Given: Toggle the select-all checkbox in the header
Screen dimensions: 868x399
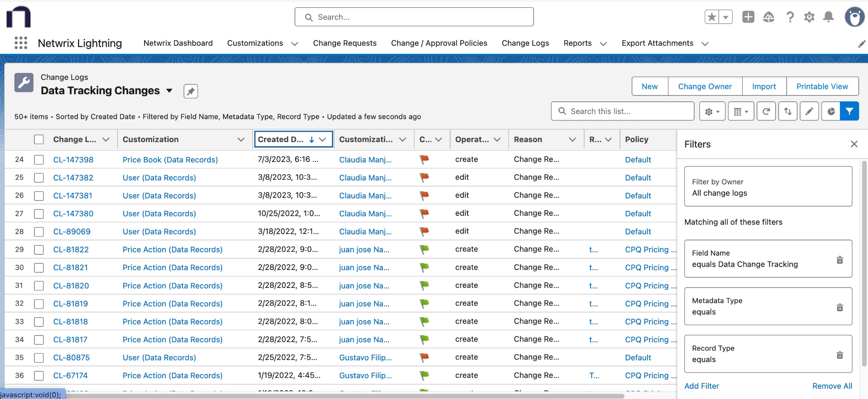Looking at the screenshot, I should tap(39, 139).
